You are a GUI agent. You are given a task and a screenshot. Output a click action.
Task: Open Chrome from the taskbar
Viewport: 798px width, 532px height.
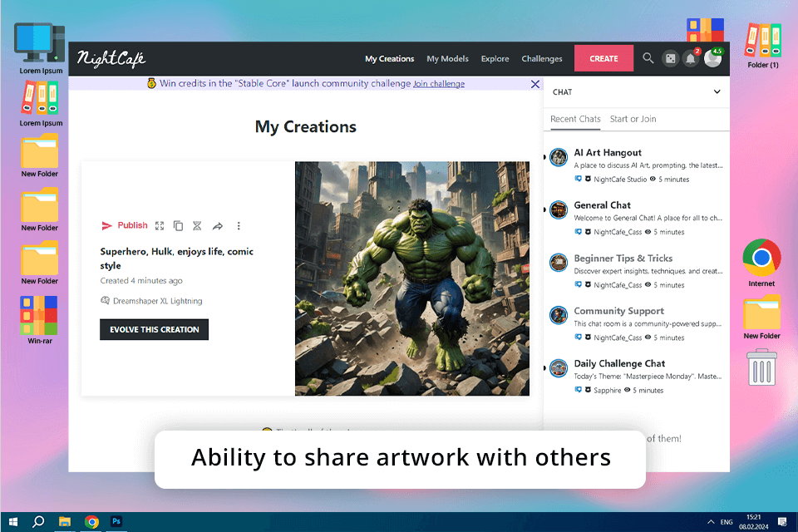(x=91, y=522)
